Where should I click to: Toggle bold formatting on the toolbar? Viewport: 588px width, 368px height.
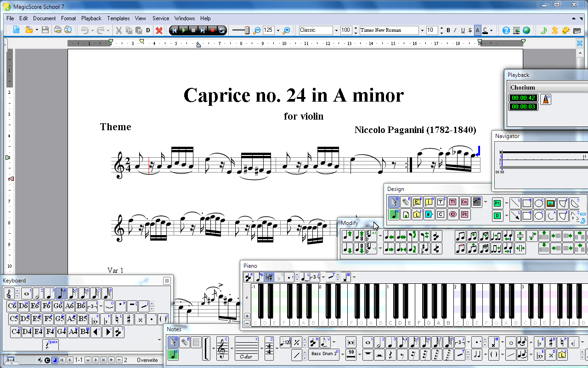pos(448,30)
